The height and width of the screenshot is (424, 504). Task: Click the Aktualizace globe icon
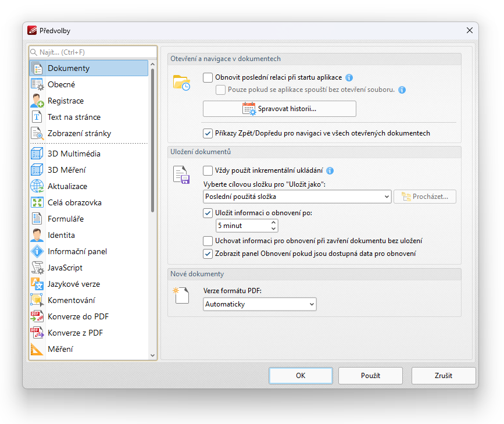click(x=37, y=186)
